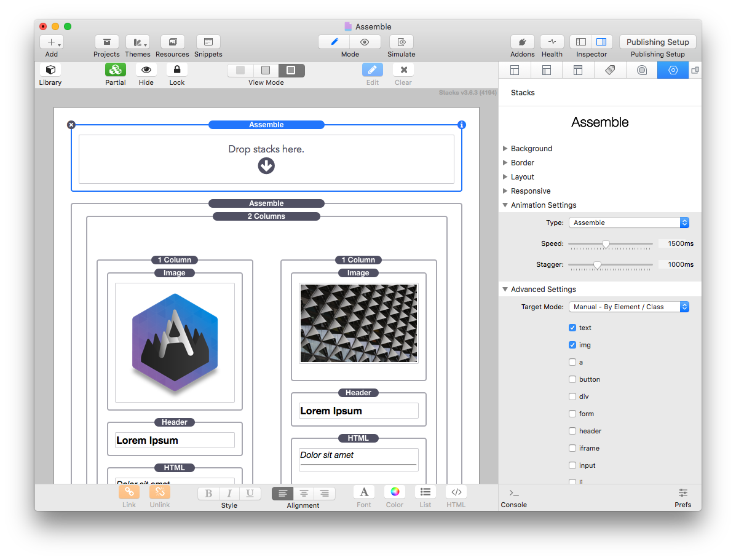Open the Health check
Screen dimensions: 736x560
(552, 42)
